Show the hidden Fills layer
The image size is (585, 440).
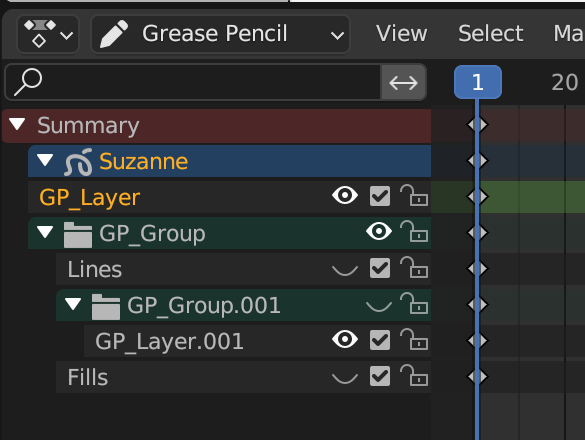pos(345,378)
